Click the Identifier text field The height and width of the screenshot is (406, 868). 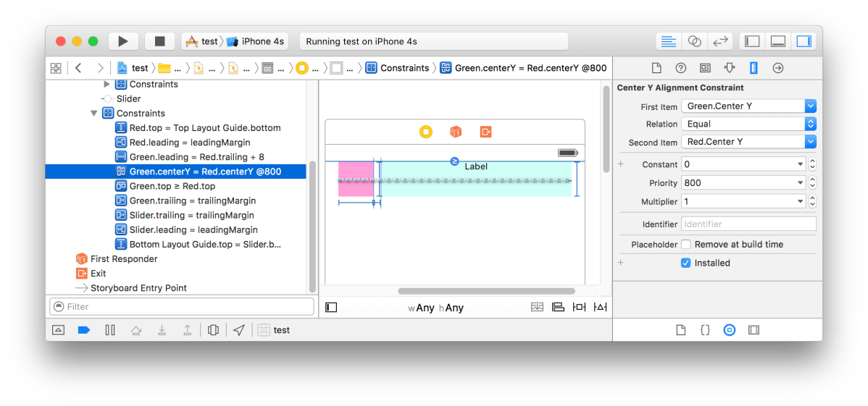pyautogui.click(x=749, y=224)
